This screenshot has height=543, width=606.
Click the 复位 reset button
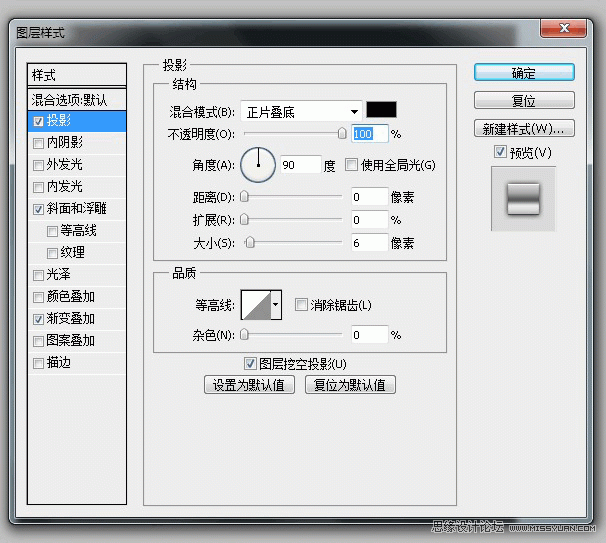524,100
